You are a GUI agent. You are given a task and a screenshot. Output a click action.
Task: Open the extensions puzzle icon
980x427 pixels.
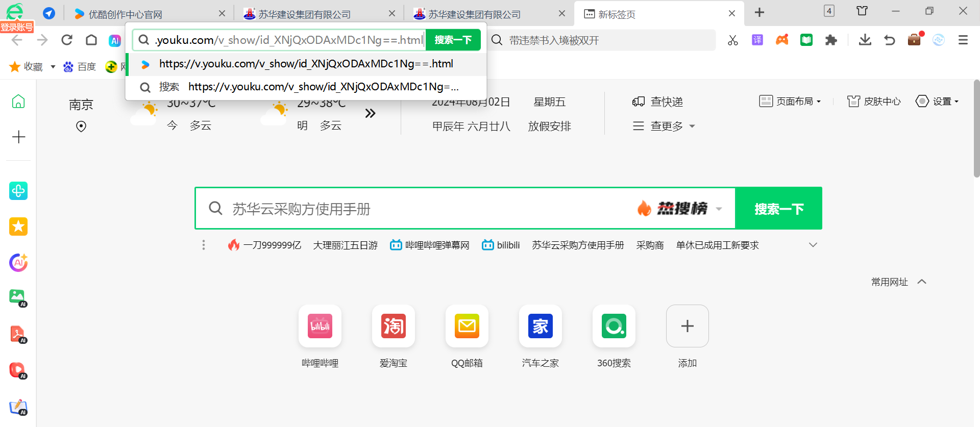831,40
